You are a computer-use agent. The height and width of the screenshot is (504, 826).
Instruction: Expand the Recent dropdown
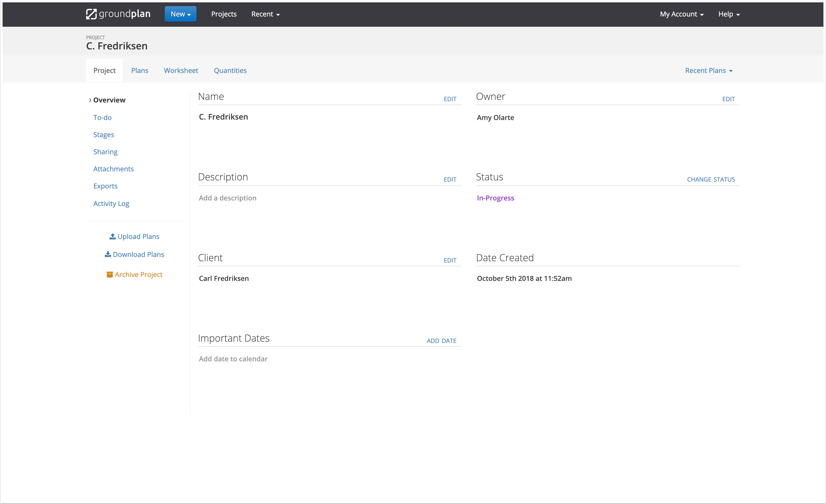point(265,14)
